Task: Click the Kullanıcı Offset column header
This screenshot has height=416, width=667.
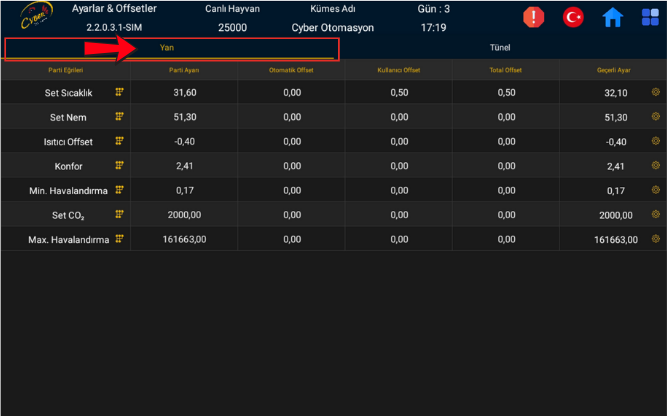Action: point(399,70)
